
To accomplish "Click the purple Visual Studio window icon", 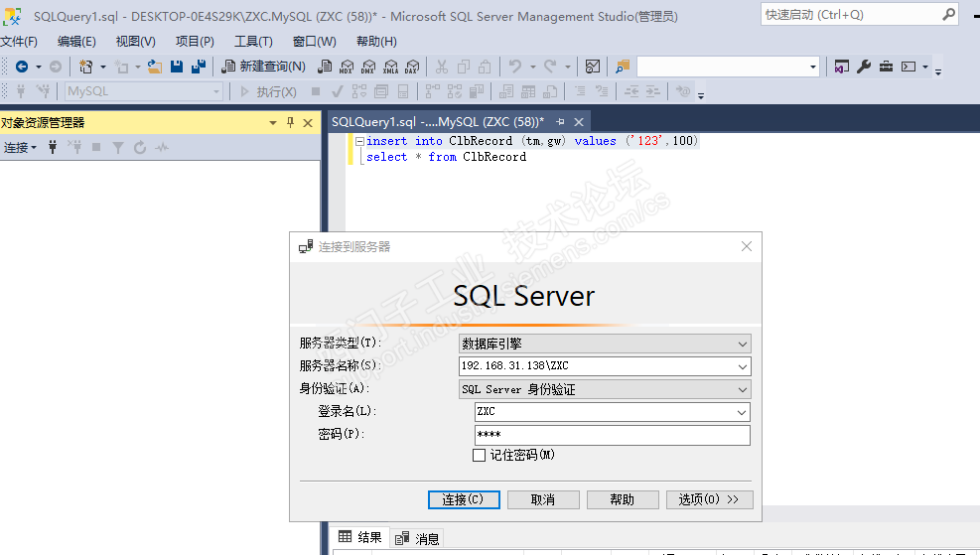I will [x=842, y=67].
